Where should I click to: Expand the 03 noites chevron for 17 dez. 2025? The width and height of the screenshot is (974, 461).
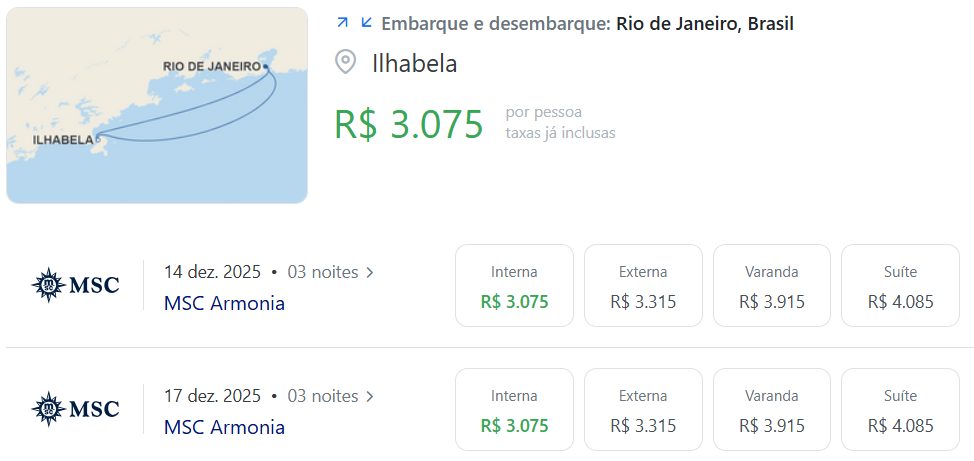370,396
